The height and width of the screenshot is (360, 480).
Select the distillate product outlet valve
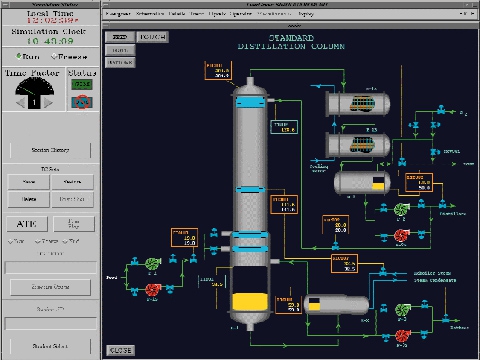pos(442,204)
